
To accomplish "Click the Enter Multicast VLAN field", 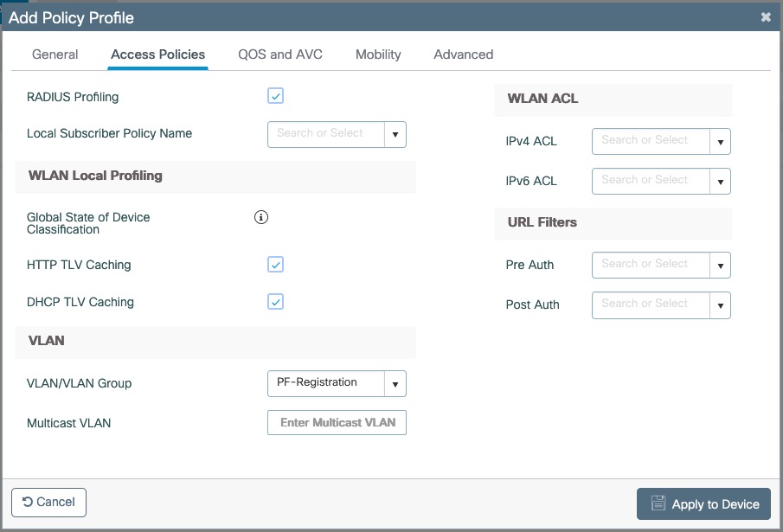I will pyautogui.click(x=336, y=422).
